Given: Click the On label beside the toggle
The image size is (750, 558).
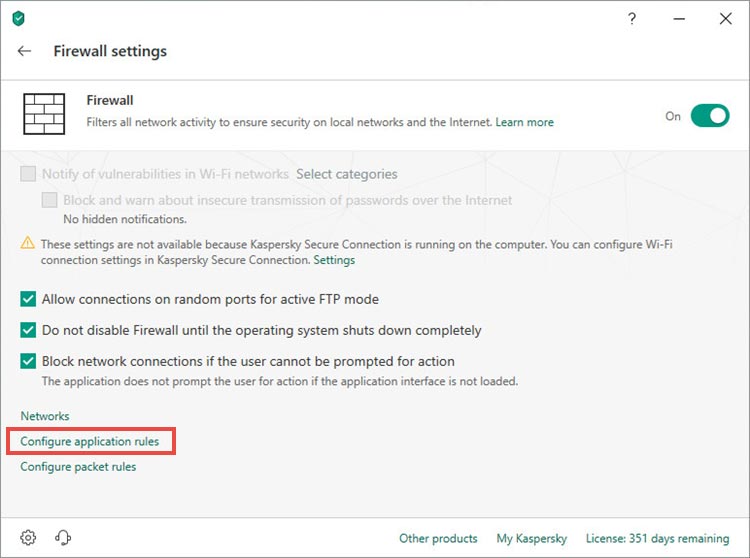Looking at the screenshot, I should pos(673,116).
